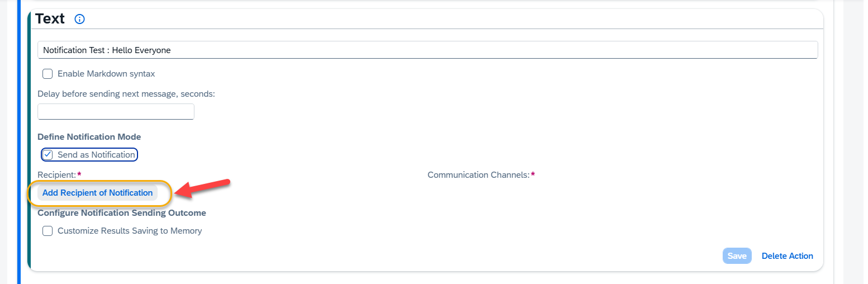This screenshot has height=284, width=868.
Task: Click the delay before sending message label
Action: [x=126, y=94]
